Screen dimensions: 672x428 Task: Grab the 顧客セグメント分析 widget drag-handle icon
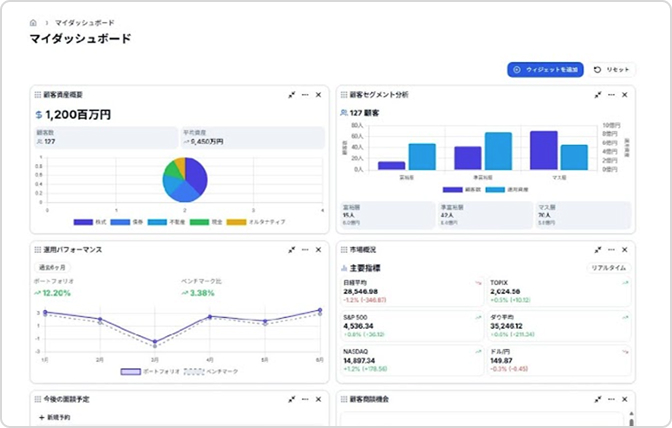pyautogui.click(x=342, y=95)
